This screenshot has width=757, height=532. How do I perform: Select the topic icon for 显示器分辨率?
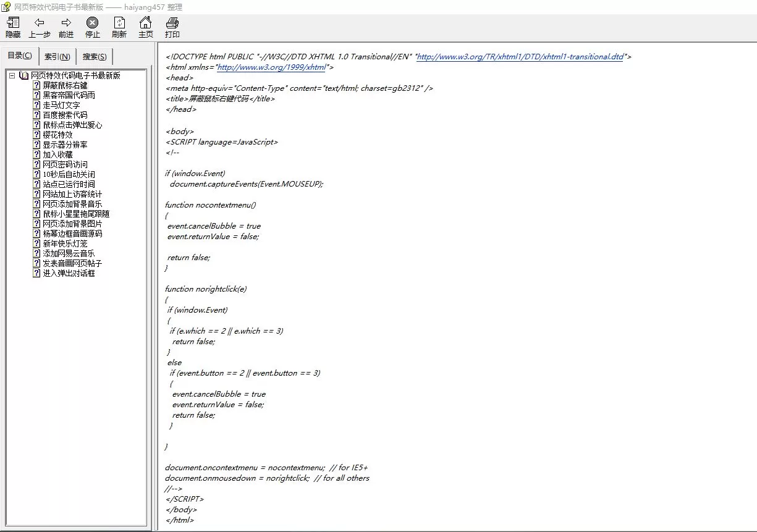click(36, 145)
